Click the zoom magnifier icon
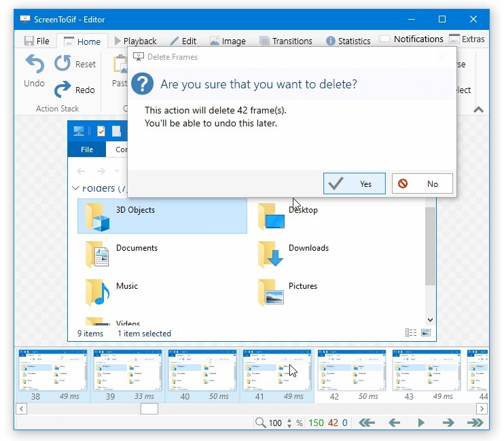The image size is (504, 441). point(260,423)
